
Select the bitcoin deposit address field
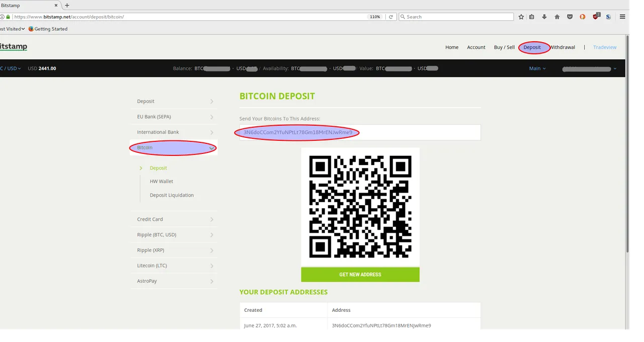coord(360,132)
